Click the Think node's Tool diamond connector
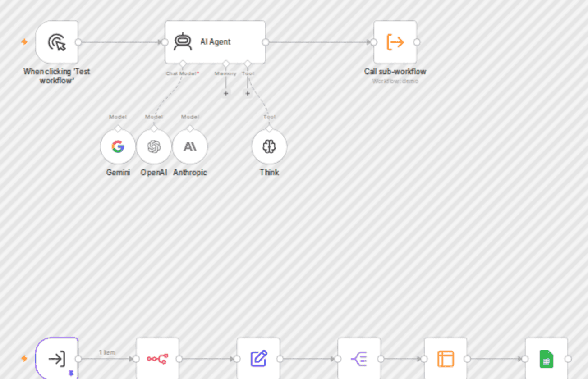The image size is (588, 379). pos(269,128)
